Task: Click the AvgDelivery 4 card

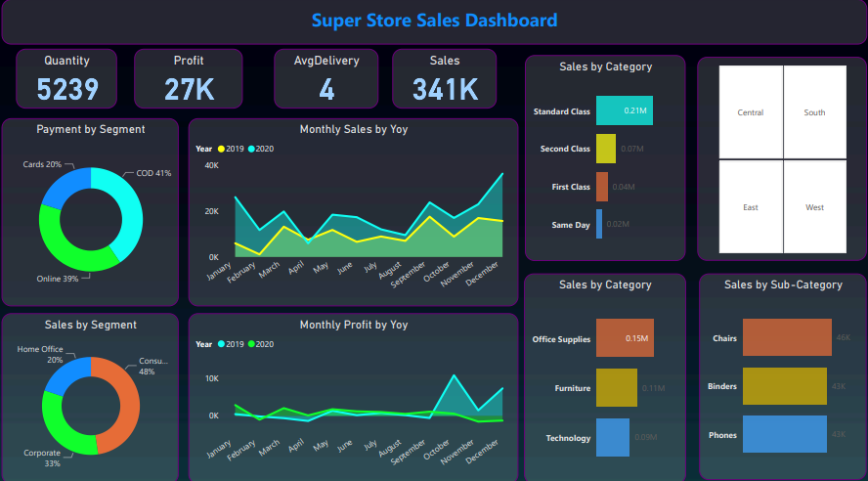Action: (x=326, y=78)
